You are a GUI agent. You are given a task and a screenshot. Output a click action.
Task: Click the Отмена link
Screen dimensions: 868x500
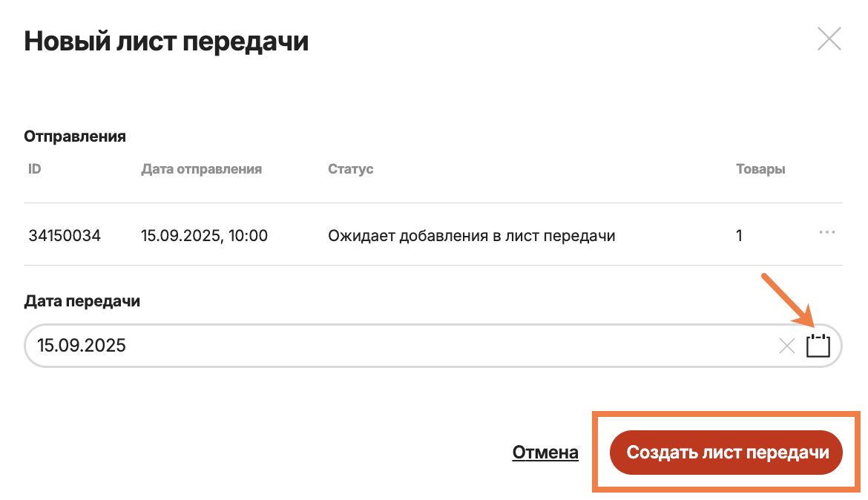pyautogui.click(x=545, y=452)
